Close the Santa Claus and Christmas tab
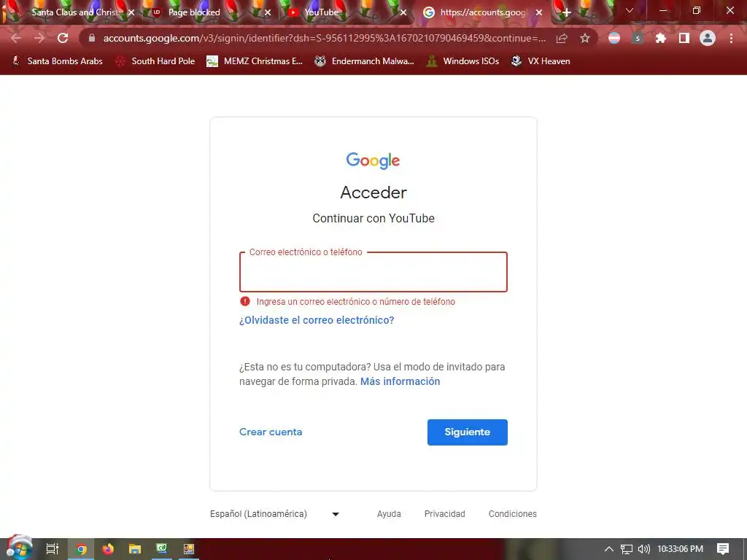 coord(131,13)
